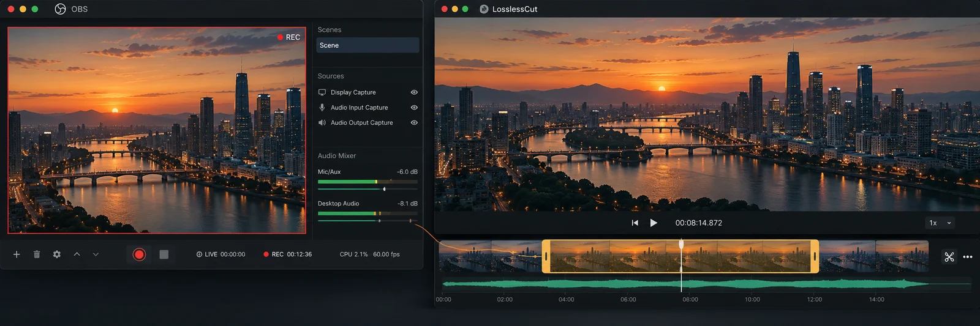Click the right handle of the yellow segment
The image size is (980, 326).
(x=815, y=256)
